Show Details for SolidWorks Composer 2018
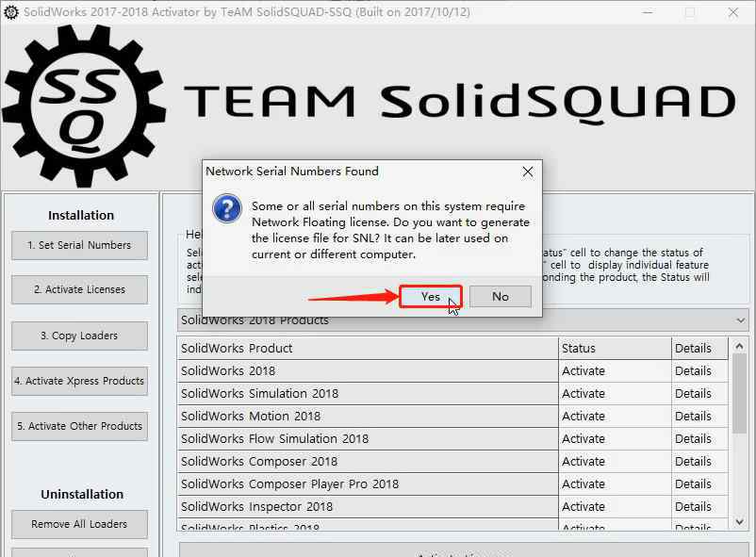756x557 pixels. click(x=699, y=462)
